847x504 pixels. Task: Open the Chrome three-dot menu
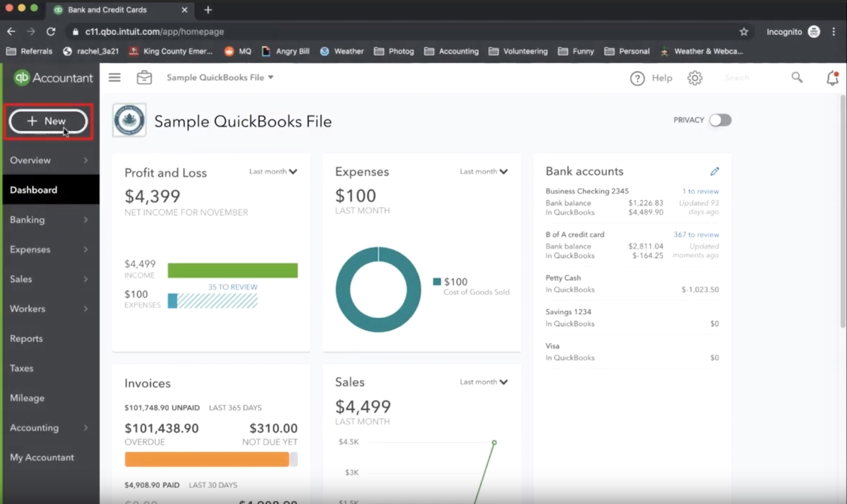click(x=833, y=32)
